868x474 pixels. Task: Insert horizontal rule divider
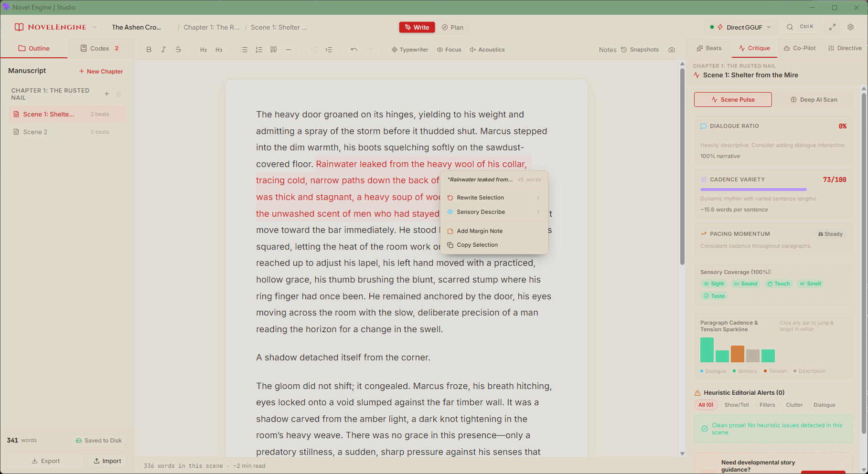pyautogui.click(x=289, y=50)
